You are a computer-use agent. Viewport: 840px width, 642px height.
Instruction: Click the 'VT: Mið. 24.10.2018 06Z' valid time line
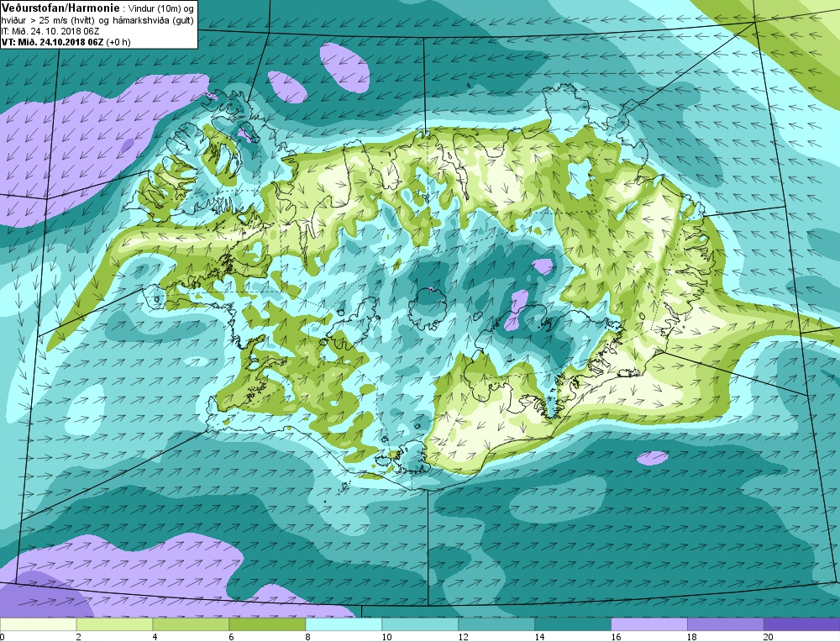(x=52, y=42)
